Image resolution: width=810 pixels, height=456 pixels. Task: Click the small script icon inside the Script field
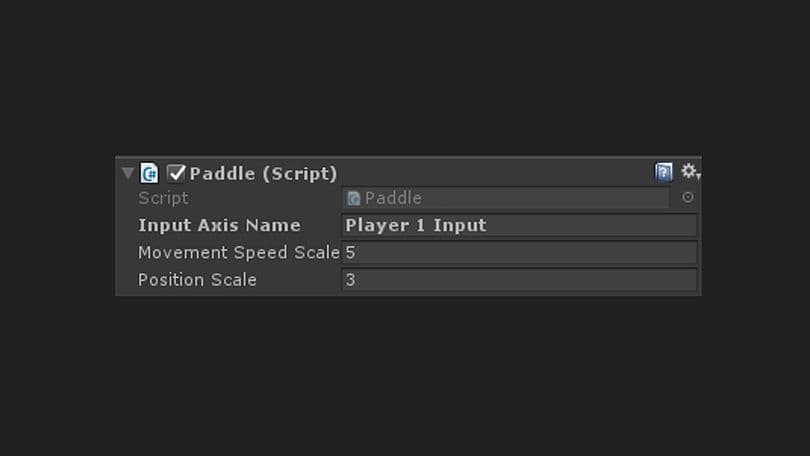point(353,198)
